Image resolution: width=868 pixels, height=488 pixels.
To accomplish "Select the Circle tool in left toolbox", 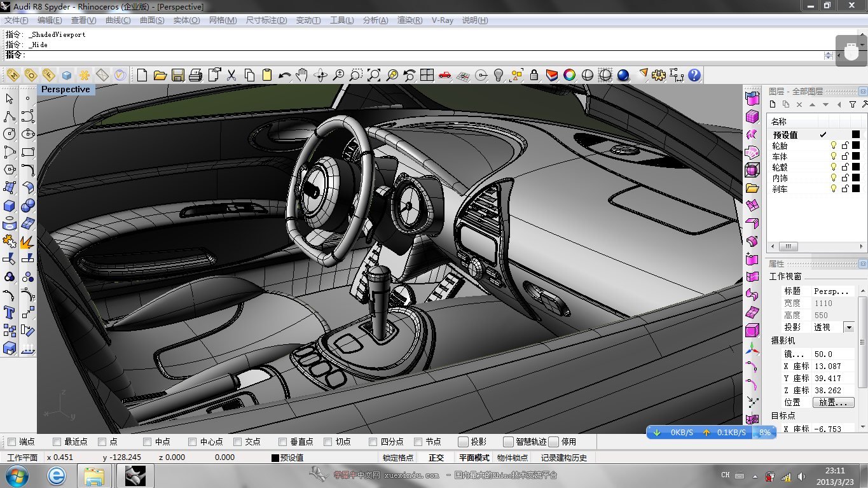I will (x=10, y=134).
